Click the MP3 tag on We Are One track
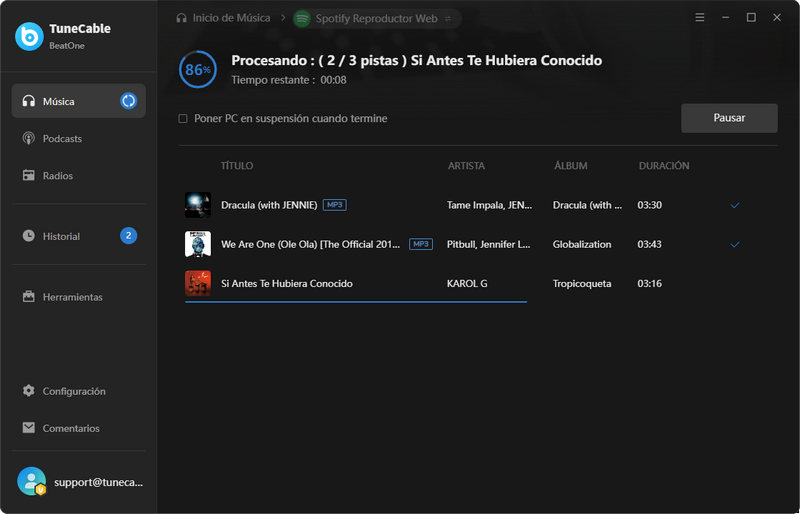Screen dimensions: 800x514 point(421,244)
